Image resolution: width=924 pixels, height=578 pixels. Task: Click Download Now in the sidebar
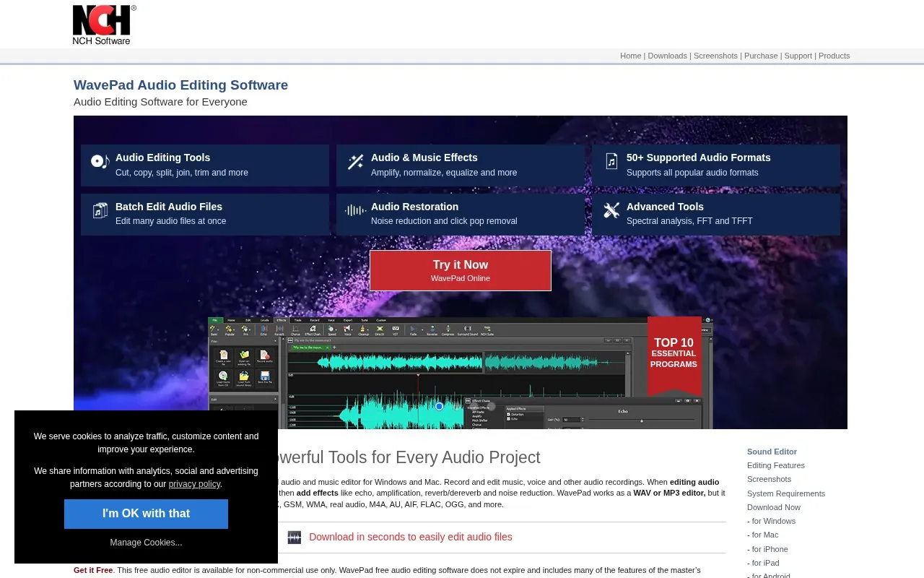(774, 507)
